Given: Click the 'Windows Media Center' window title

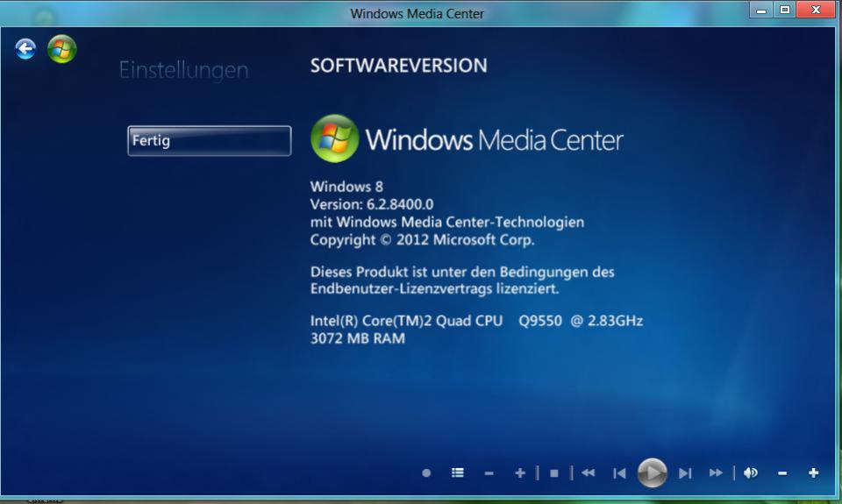Looking at the screenshot, I should tap(417, 13).
